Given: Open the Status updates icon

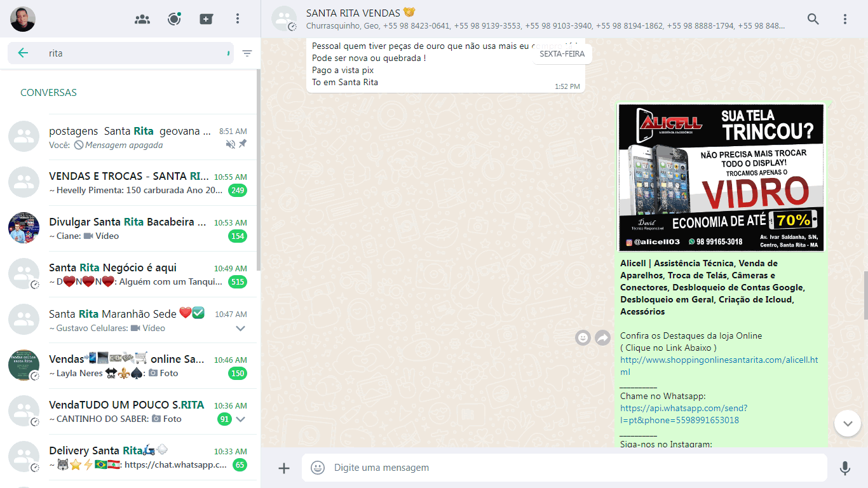Looking at the screenshot, I should pyautogui.click(x=174, y=19).
